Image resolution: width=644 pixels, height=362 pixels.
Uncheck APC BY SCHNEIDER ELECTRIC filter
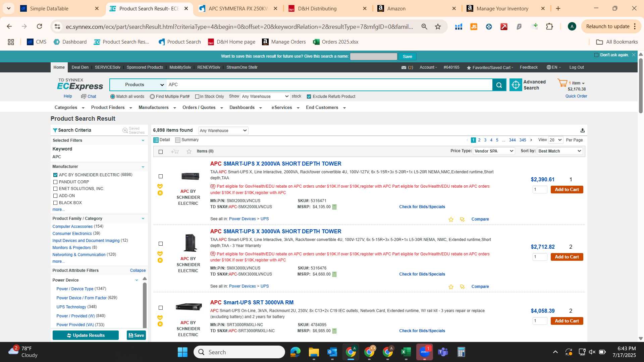point(55,175)
